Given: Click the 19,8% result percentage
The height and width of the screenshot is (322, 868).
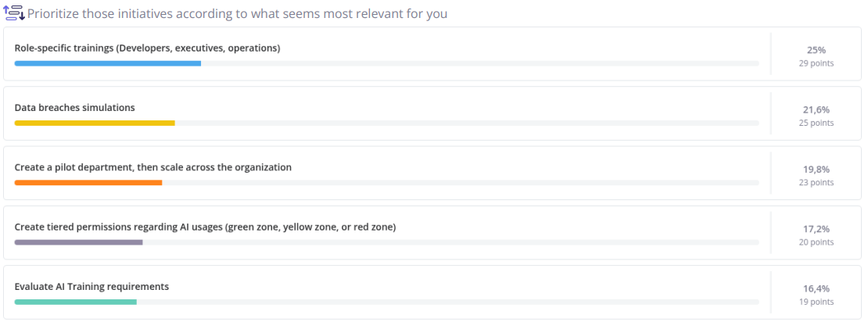Looking at the screenshot, I should (816, 170).
